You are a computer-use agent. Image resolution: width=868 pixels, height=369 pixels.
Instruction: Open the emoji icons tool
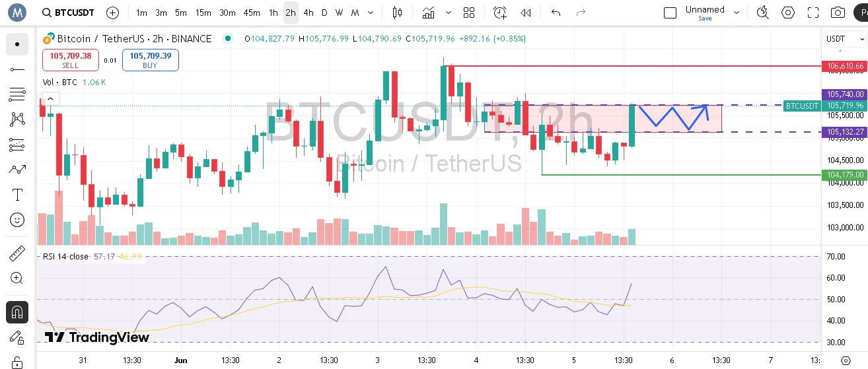[x=17, y=220]
